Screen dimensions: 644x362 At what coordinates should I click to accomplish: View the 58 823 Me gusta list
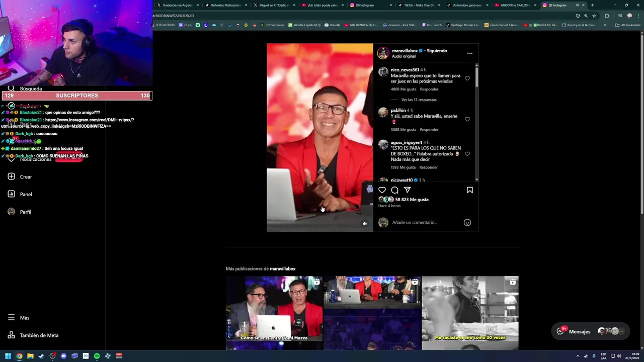coord(412,200)
